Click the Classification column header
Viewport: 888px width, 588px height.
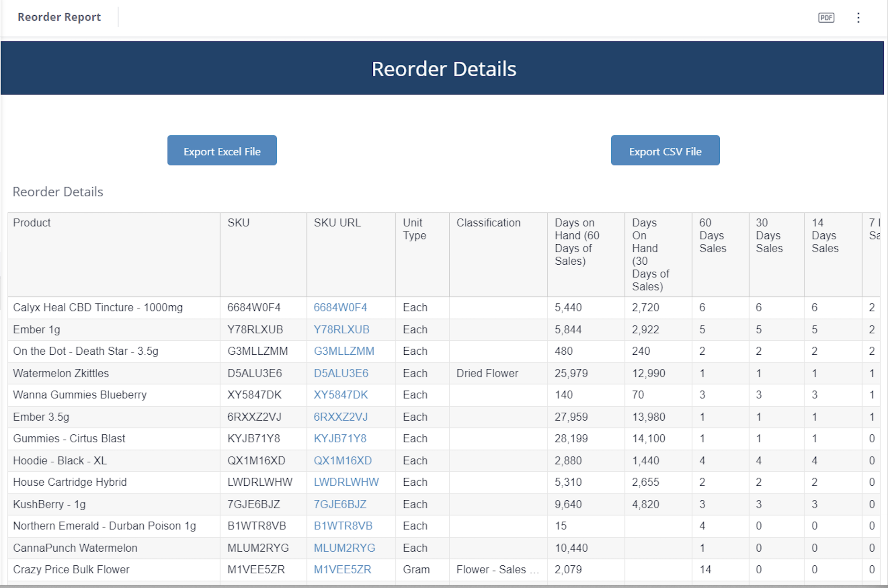click(488, 223)
